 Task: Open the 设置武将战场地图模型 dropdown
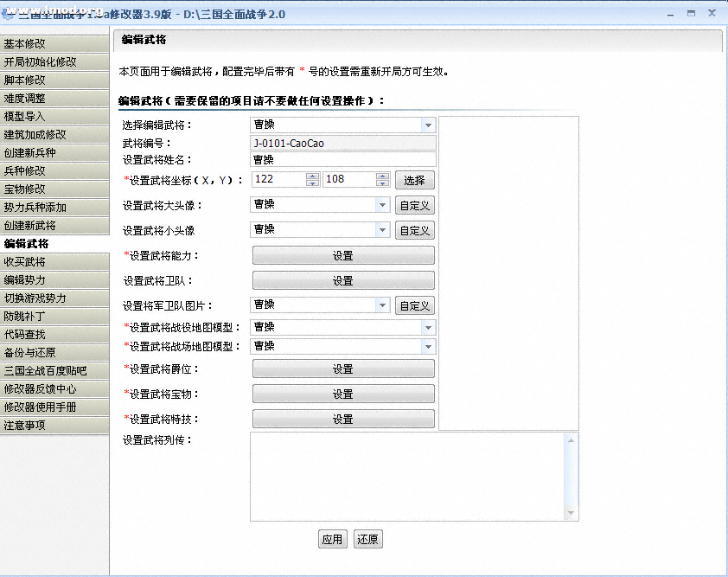click(428, 346)
